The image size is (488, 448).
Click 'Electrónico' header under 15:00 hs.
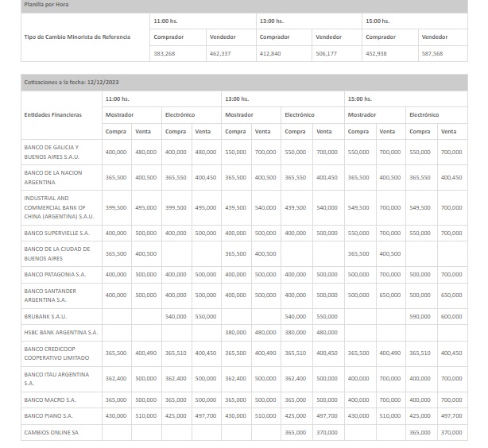(424, 115)
